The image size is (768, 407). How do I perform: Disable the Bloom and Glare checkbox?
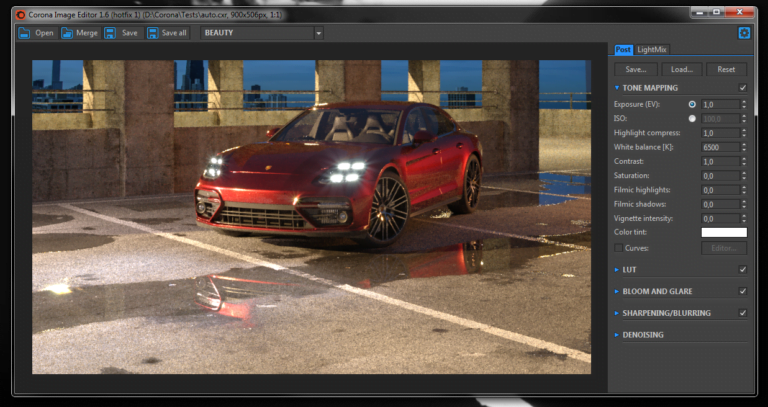[x=742, y=291]
